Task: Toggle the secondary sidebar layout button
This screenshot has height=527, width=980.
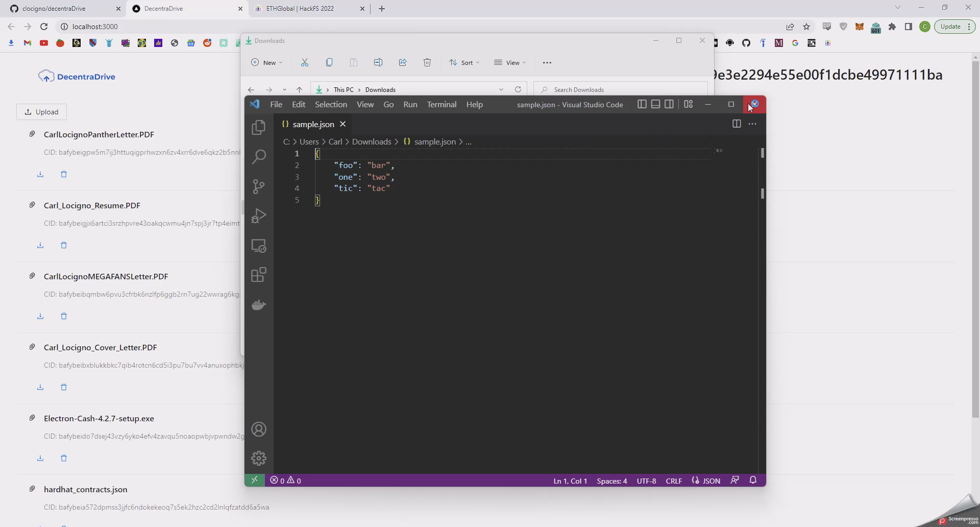Action: click(x=669, y=104)
